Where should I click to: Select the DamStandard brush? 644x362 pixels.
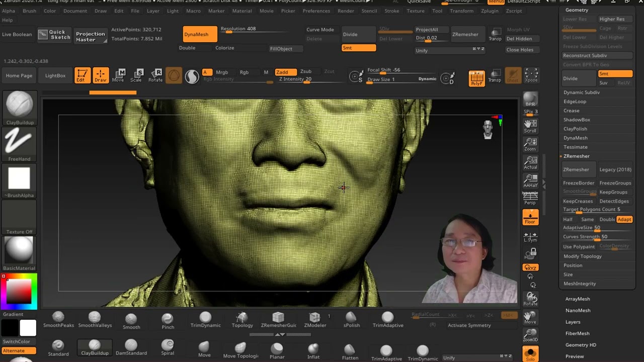point(131,347)
